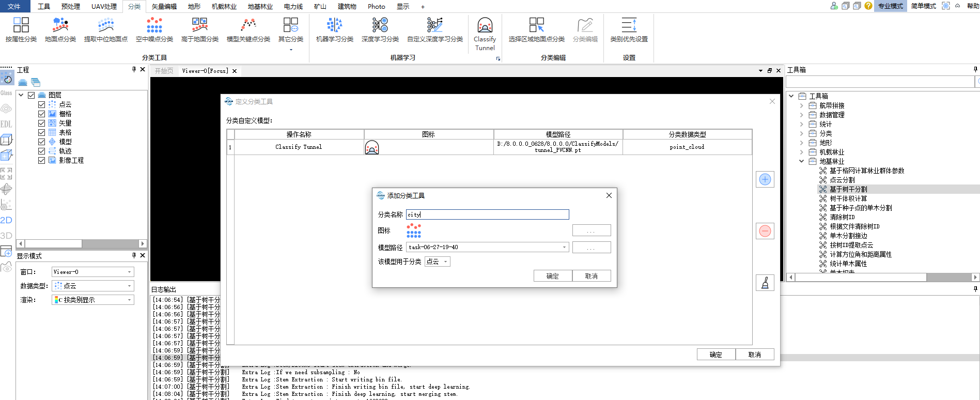This screenshot has height=400, width=980.
Task: Cancel 添加分类工具 dialog with 取消
Action: [592, 276]
